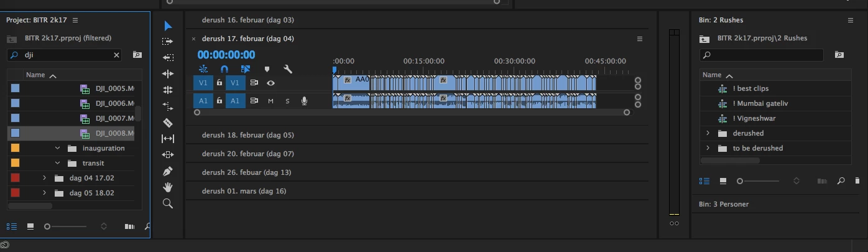Viewport: 868px width, 252px height.
Task: Choose the Razor tool
Action: tap(167, 123)
